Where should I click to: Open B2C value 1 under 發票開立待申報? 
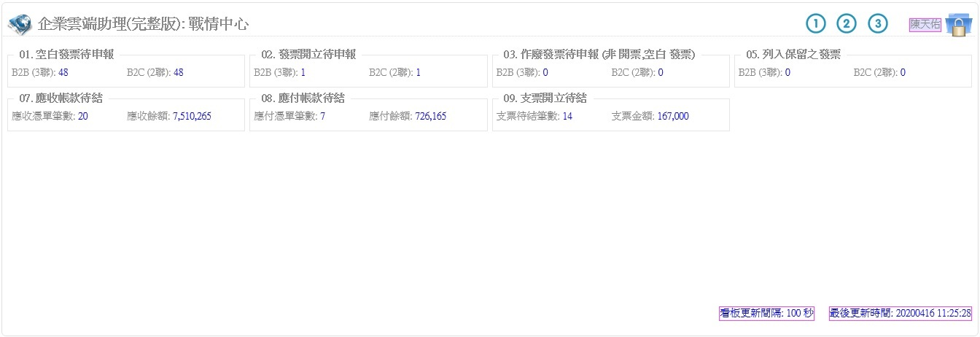tap(419, 72)
